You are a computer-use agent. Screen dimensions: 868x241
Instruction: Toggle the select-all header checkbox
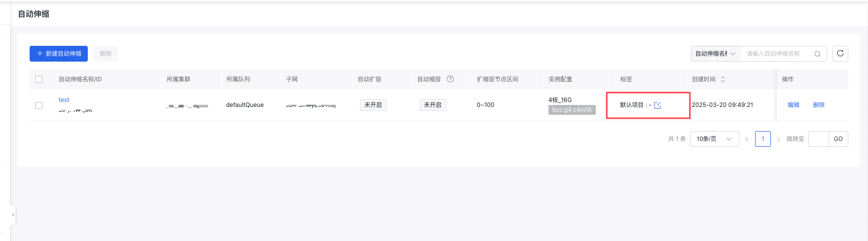coord(39,79)
